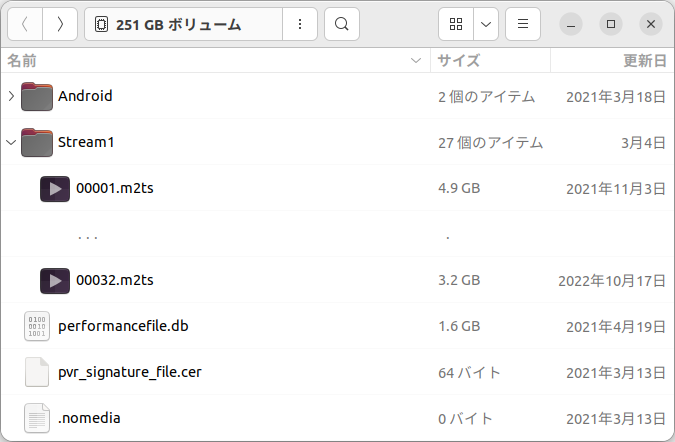Click the back navigation arrow

[x=24, y=24]
